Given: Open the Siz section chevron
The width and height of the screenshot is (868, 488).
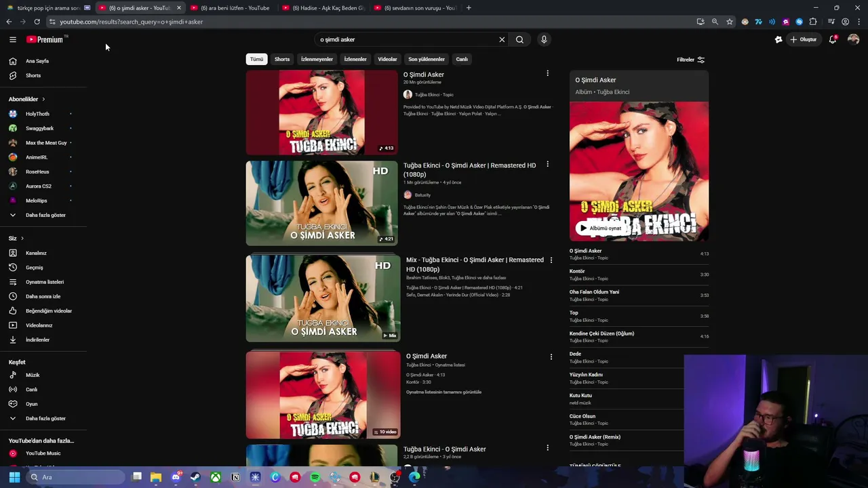Looking at the screenshot, I should click(x=22, y=239).
